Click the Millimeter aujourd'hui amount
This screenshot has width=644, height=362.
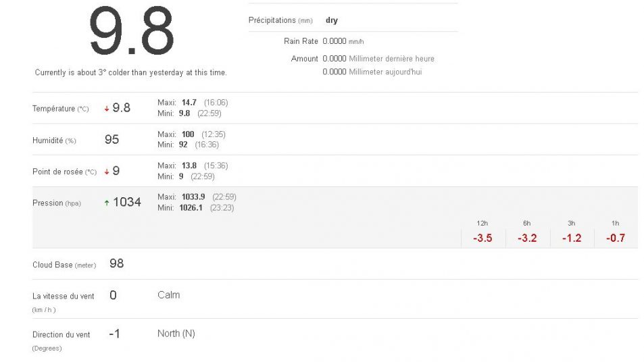click(x=372, y=72)
